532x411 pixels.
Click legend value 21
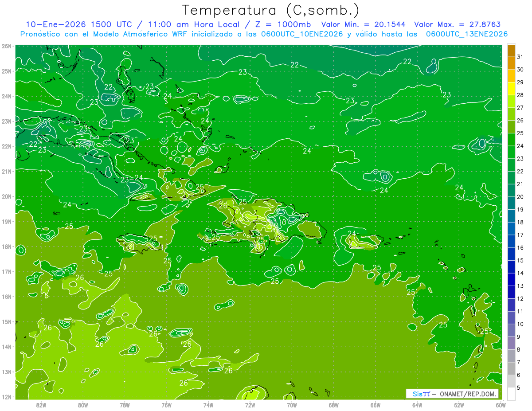[520, 184]
